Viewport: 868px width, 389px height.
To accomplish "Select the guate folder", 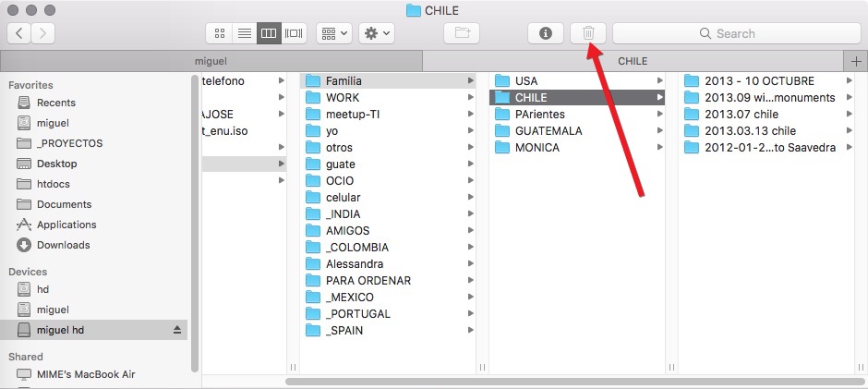I will 388,164.
